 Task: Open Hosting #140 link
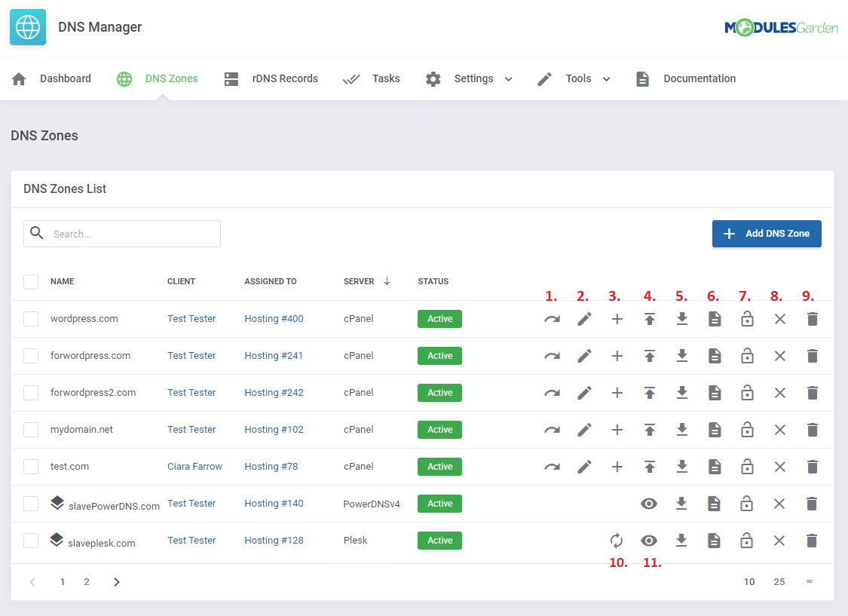(x=274, y=504)
